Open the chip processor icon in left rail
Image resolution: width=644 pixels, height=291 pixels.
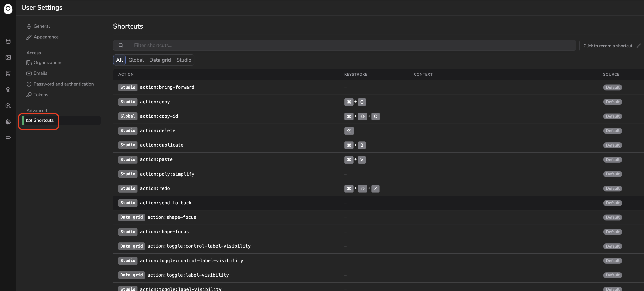8,122
